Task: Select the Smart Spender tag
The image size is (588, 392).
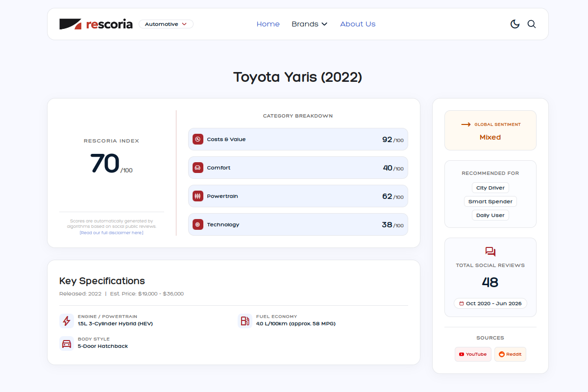Action: (x=490, y=201)
